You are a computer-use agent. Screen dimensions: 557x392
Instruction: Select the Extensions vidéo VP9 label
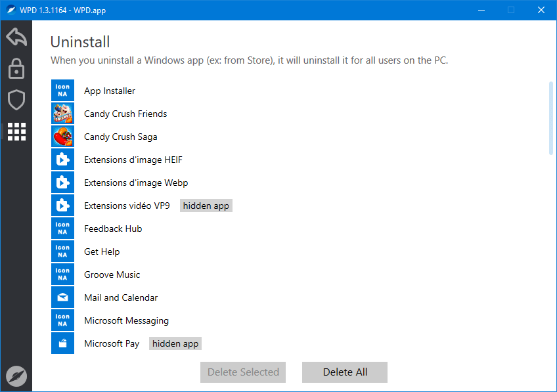127,206
